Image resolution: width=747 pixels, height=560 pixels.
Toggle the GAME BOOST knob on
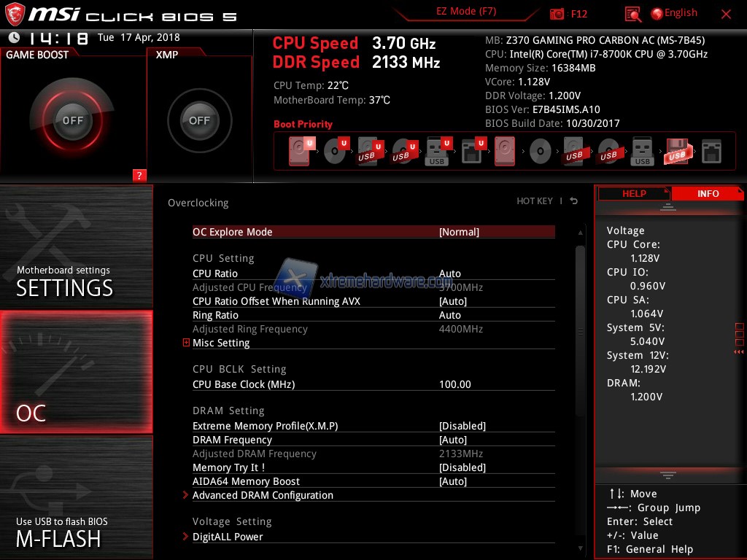(73, 120)
